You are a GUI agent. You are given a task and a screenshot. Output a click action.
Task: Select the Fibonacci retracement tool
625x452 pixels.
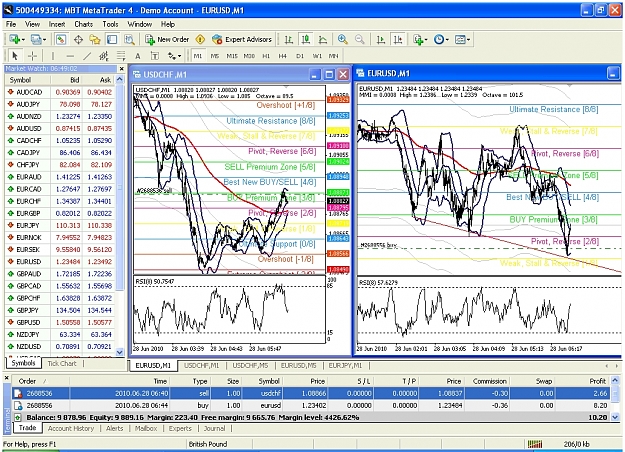tap(121, 56)
